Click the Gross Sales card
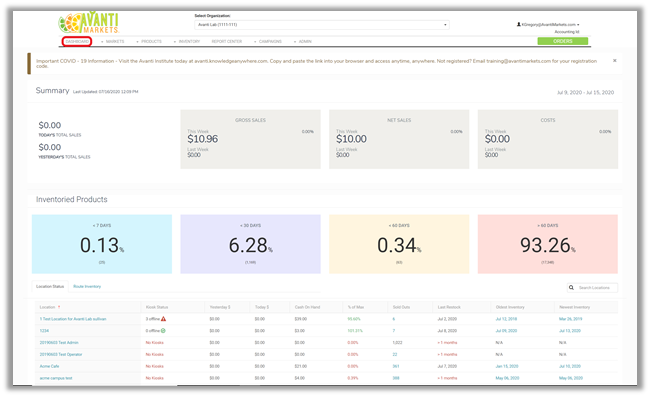The width and height of the screenshot is (650, 397). point(250,139)
